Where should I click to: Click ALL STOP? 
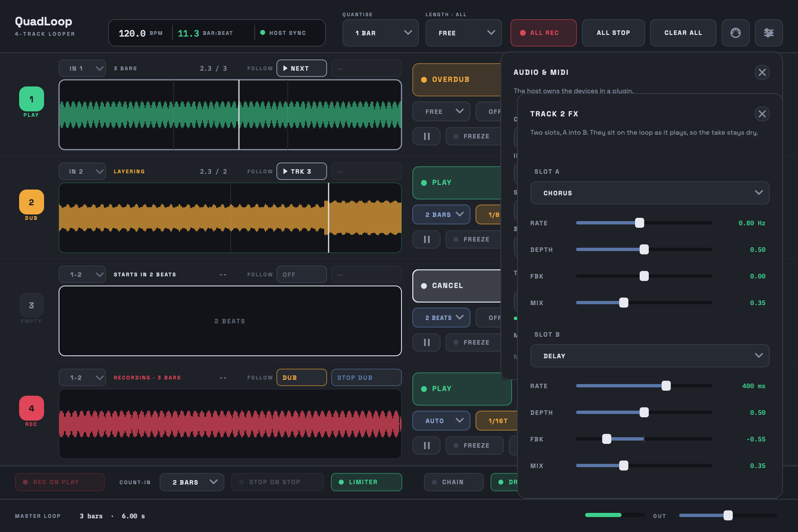coord(613,33)
